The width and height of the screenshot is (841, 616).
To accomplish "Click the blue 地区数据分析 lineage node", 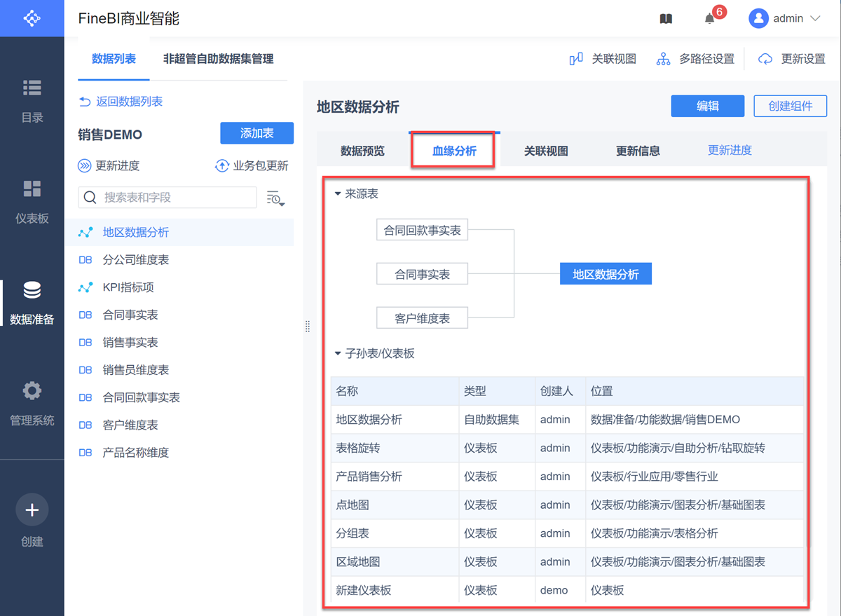I will click(606, 274).
